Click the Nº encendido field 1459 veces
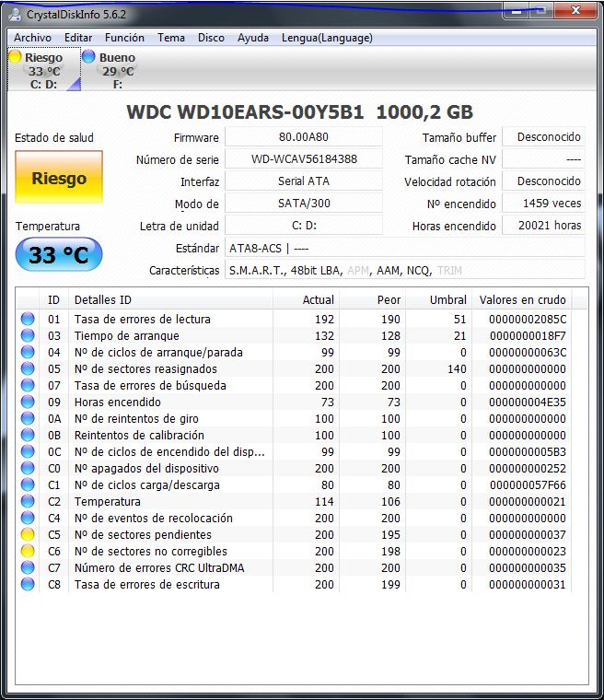Image resolution: width=604 pixels, height=700 pixels. point(544,204)
